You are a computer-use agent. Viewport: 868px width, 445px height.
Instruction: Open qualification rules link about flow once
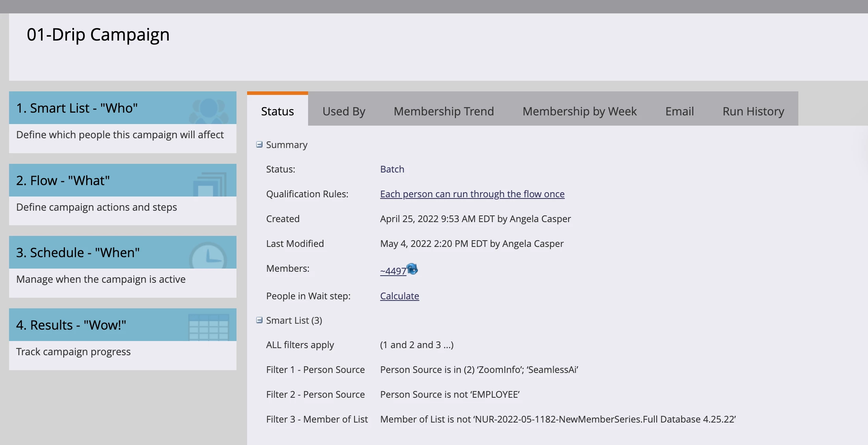pos(472,194)
